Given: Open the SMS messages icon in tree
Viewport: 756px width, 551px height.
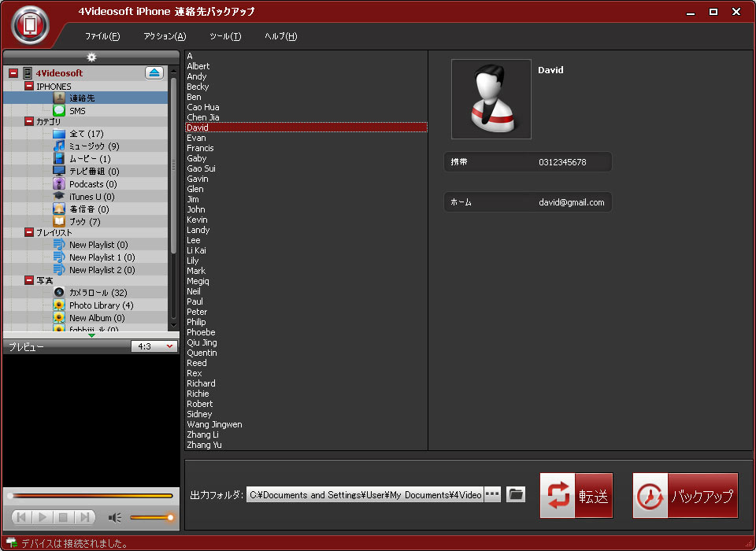Looking at the screenshot, I should pyautogui.click(x=59, y=111).
